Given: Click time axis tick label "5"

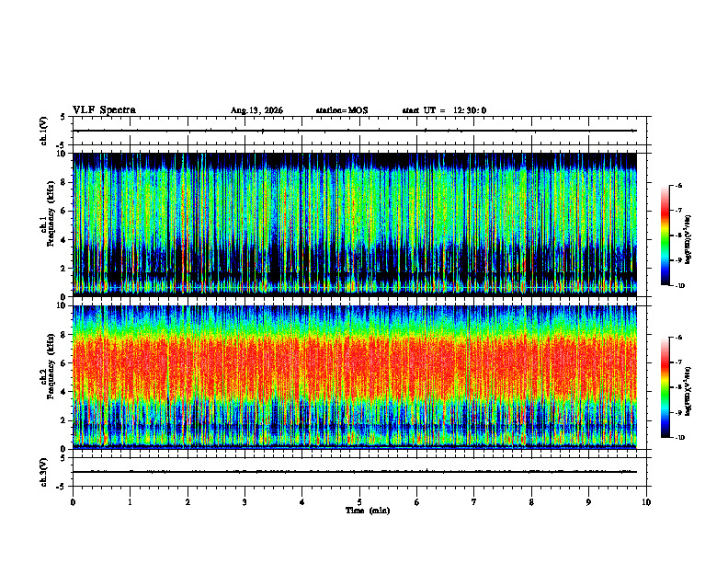Looking at the screenshot, I should pyautogui.click(x=359, y=501).
